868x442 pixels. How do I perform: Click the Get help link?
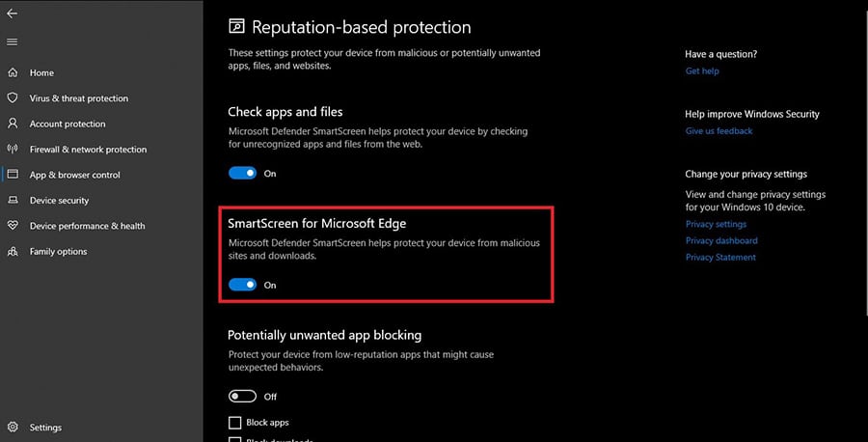pyautogui.click(x=702, y=70)
